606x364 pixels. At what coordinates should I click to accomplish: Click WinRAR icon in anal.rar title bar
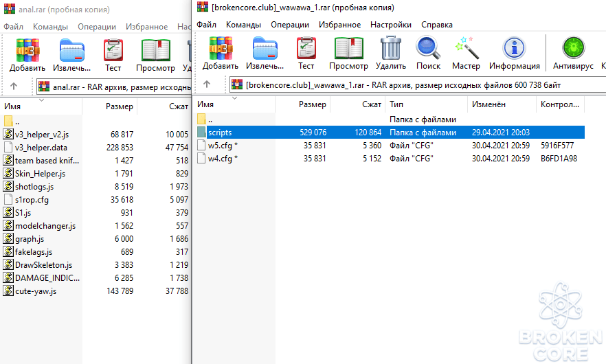[x=10, y=9]
